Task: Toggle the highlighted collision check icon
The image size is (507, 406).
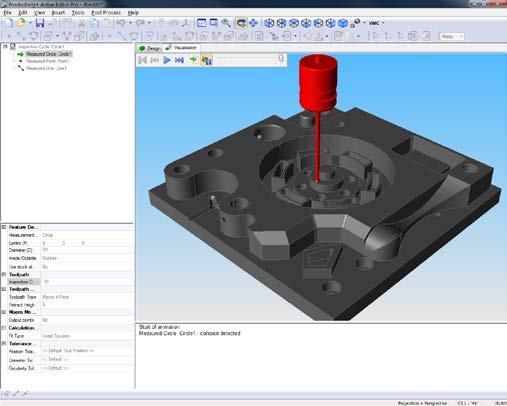Action: [206, 60]
